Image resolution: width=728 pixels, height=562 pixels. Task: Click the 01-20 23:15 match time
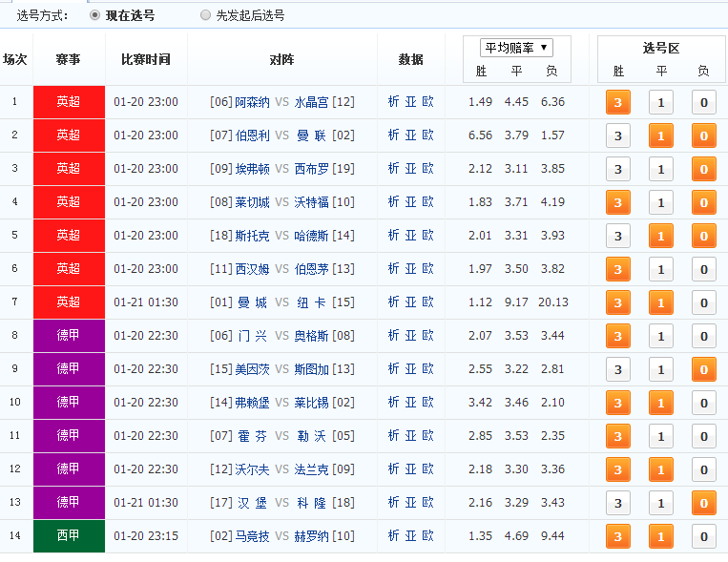(x=146, y=536)
